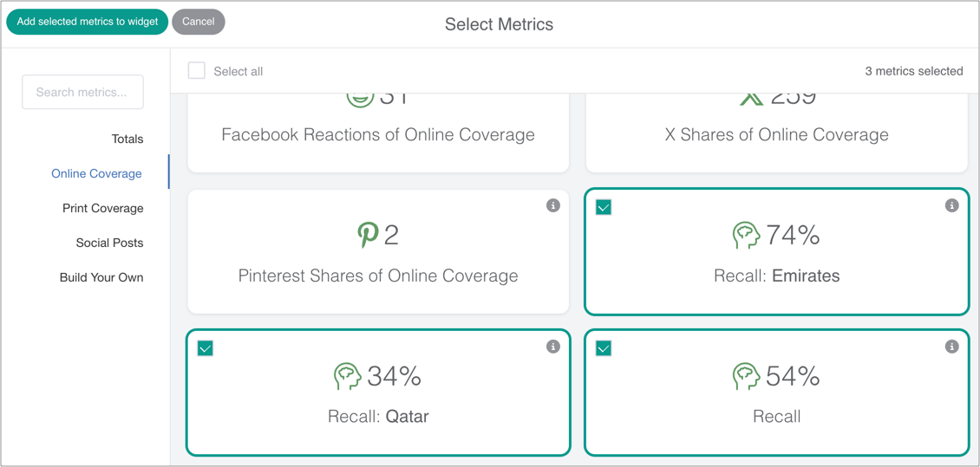
Task: Uncheck the 54% Recall metric checkbox
Action: (604, 348)
